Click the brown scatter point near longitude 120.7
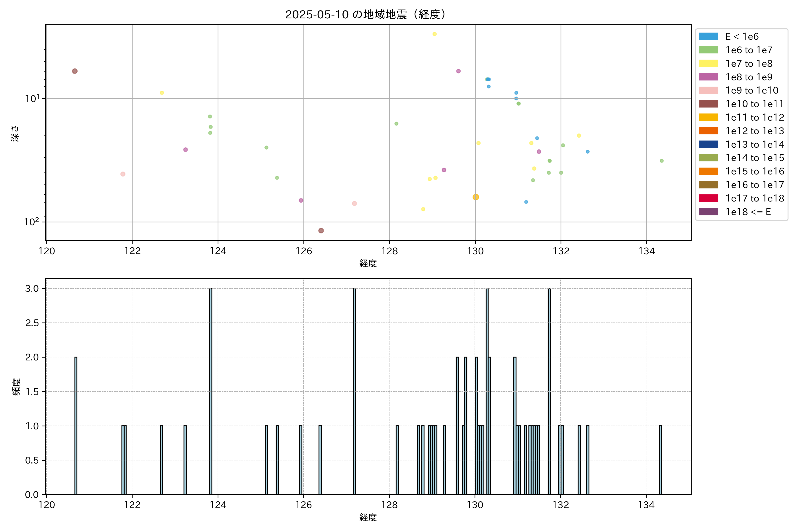Image resolution: width=798 pixels, height=532 pixels. [75, 71]
